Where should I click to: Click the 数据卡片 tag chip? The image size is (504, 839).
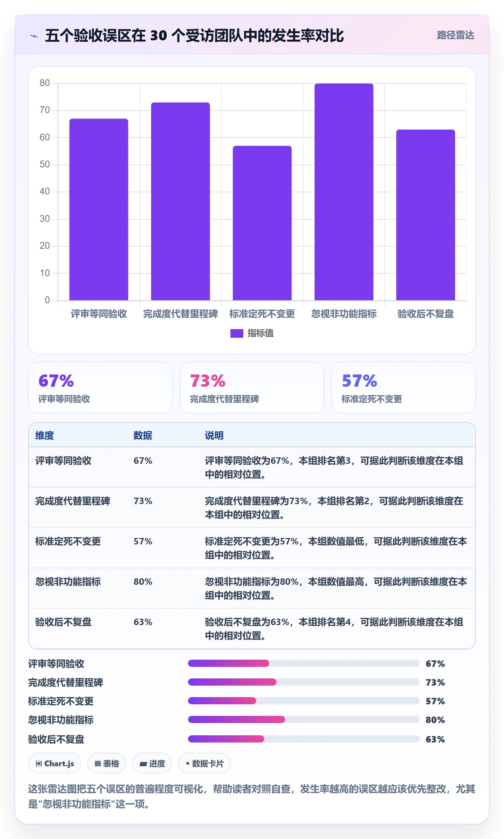[204, 763]
